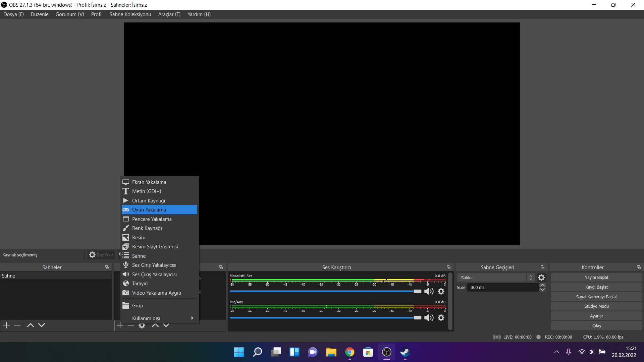This screenshot has height=362, width=644.
Task: Open Masaüstü Ses audio settings gear
Action: click(x=441, y=291)
